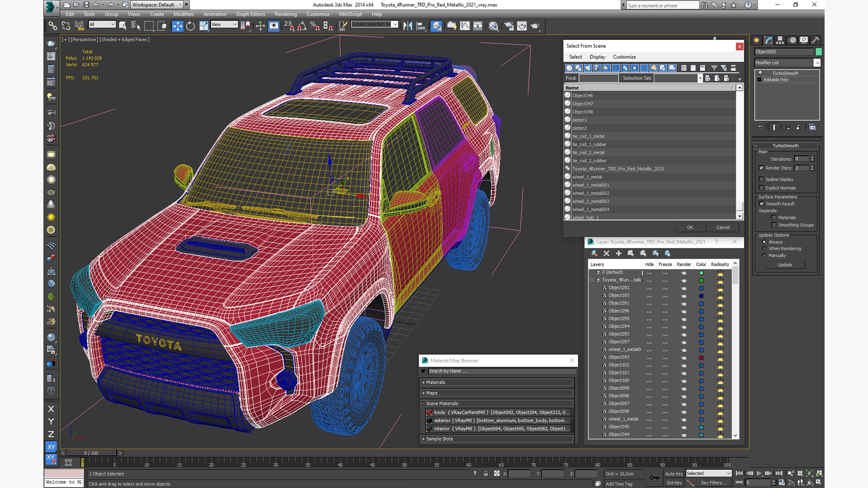The image size is (868, 488).
Task: Open Render Setup teapot icon
Action: coord(509,26)
